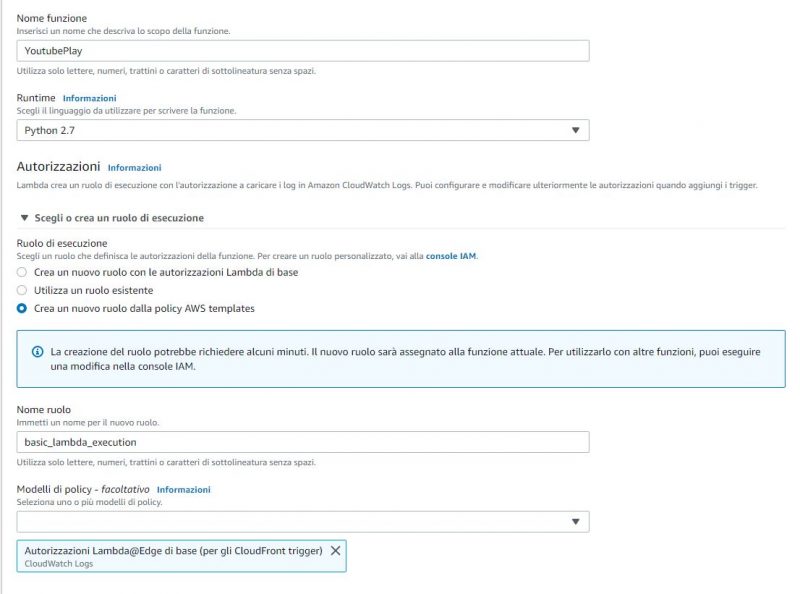Click the Nome funzione field with YoutubePlay
800x594 pixels.
[303, 51]
